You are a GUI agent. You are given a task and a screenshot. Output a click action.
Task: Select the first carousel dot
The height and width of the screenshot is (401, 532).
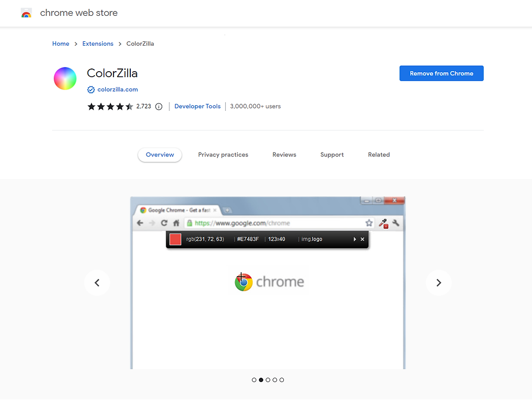coord(254,380)
